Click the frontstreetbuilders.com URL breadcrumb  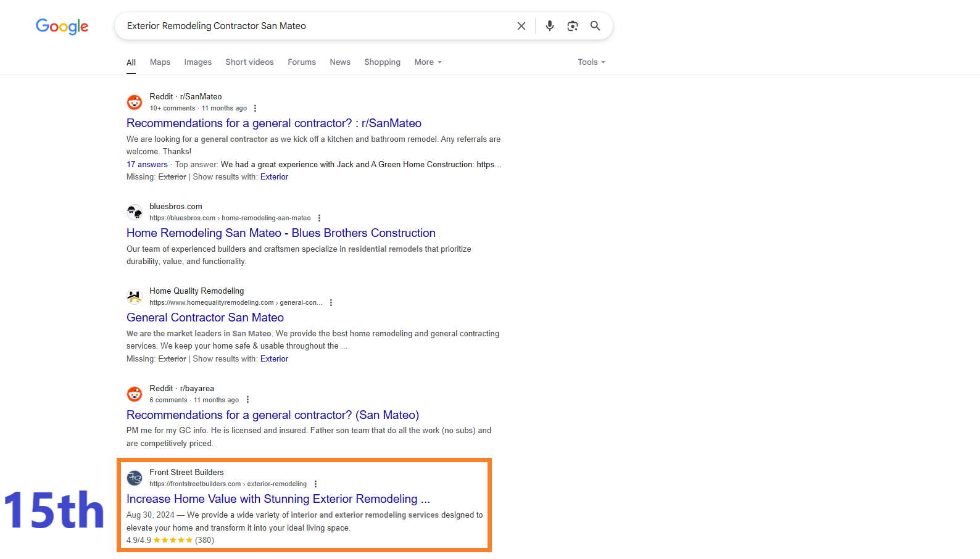[228, 484]
